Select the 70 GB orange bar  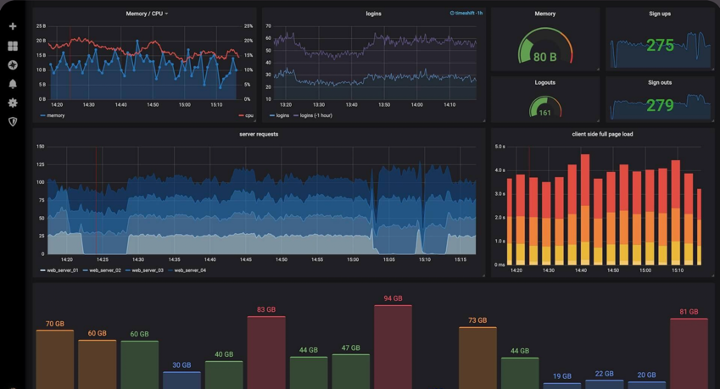55,359
